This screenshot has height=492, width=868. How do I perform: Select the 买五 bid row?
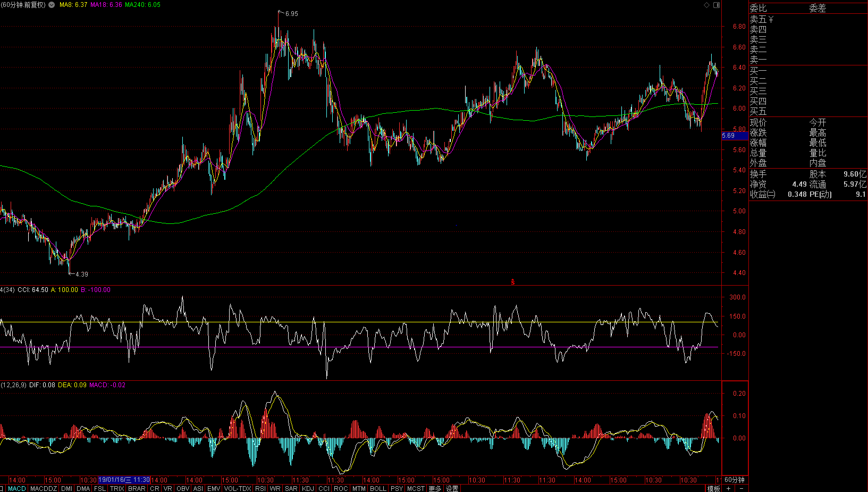click(x=808, y=111)
